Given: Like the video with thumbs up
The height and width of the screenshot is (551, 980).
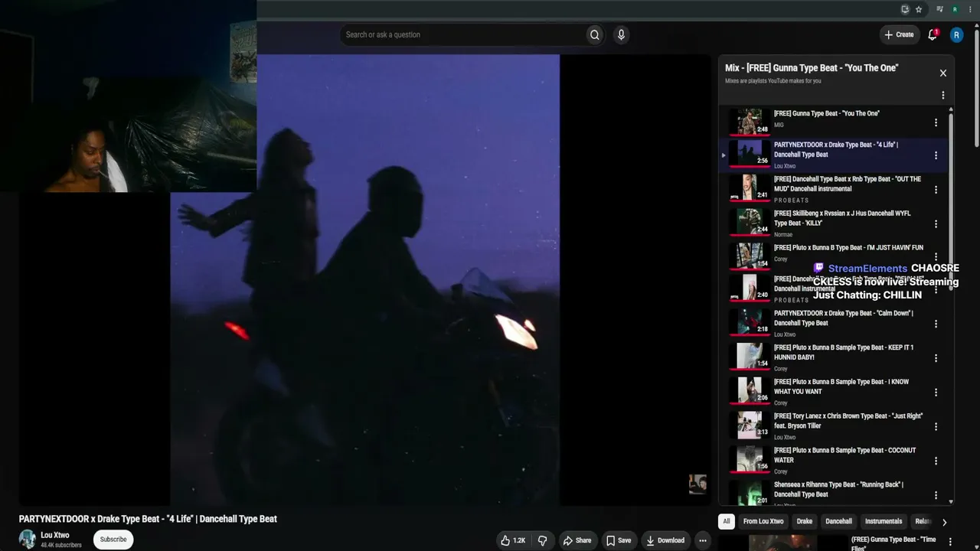Looking at the screenshot, I should (x=513, y=540).
